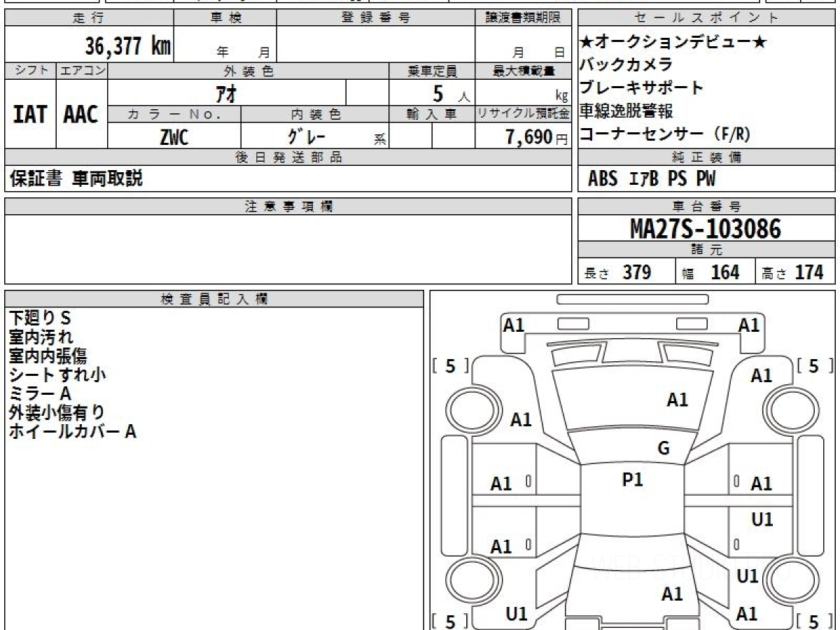Click the ABS エアB PS PW equipment line
Viewport: 840px width, 630px height.
[652, 179]
